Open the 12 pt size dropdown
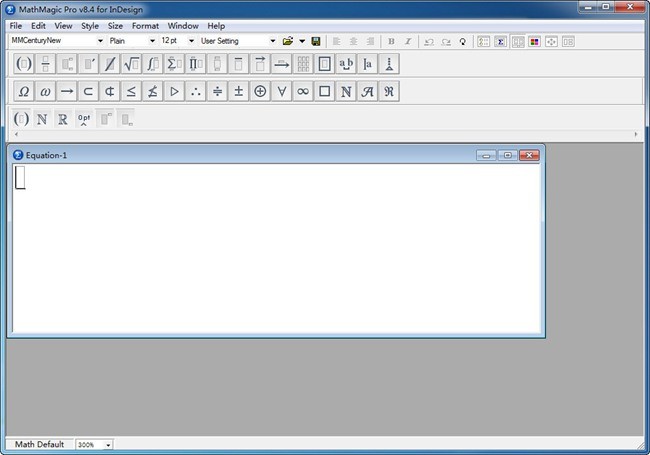 coord(191,41)
